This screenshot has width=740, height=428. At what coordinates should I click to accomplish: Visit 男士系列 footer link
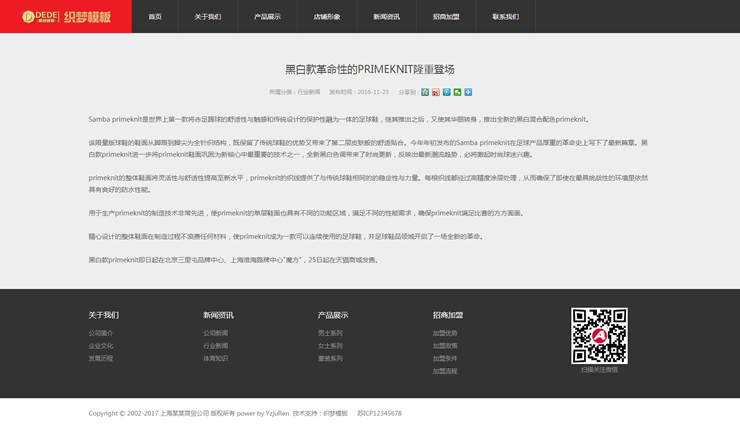click(330, 333)
